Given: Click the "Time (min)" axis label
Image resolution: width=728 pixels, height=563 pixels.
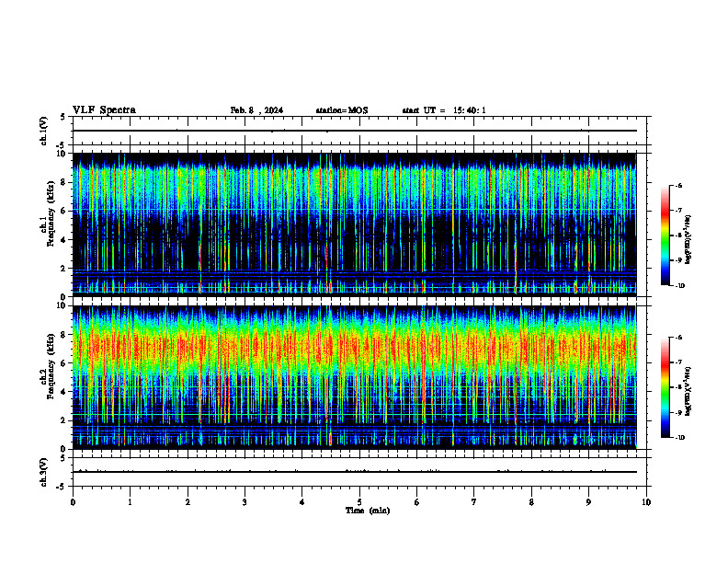Looking at the screenshot, I should (x=368, y=511).
